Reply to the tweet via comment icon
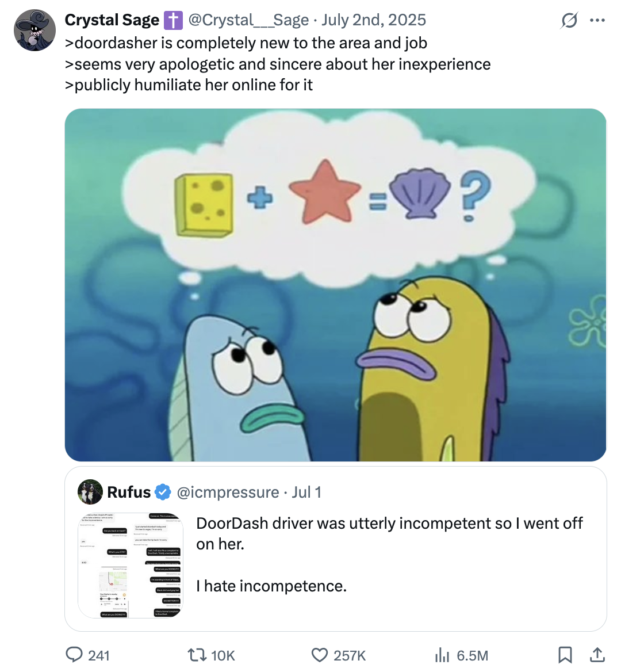Screen dimensions: 621x672 pos(75,655)
